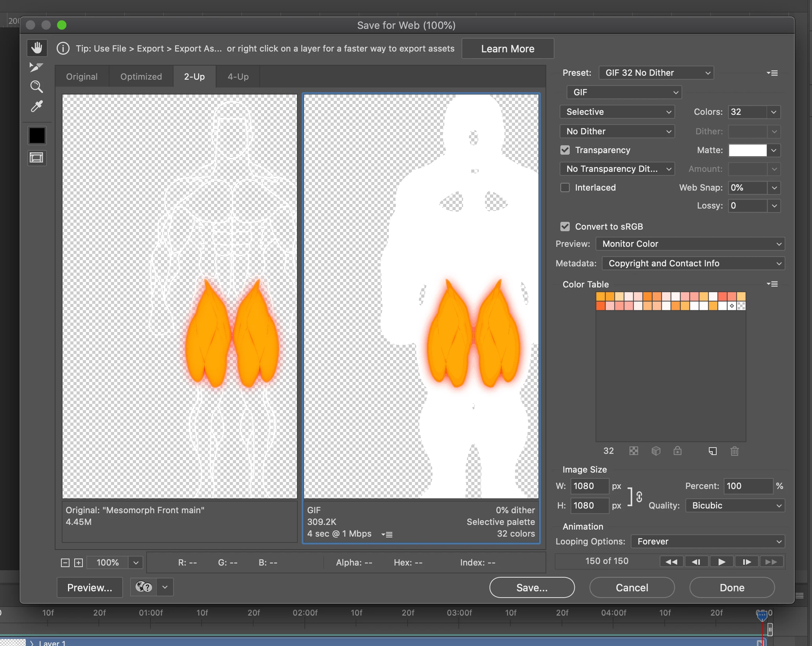Play the animation preview

pos(721,562)
